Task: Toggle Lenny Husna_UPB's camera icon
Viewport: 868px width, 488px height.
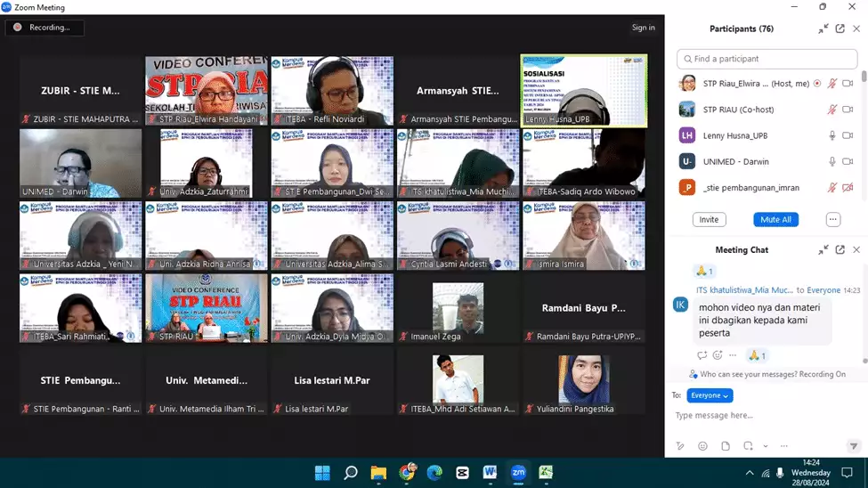Action: pos(848,135)
